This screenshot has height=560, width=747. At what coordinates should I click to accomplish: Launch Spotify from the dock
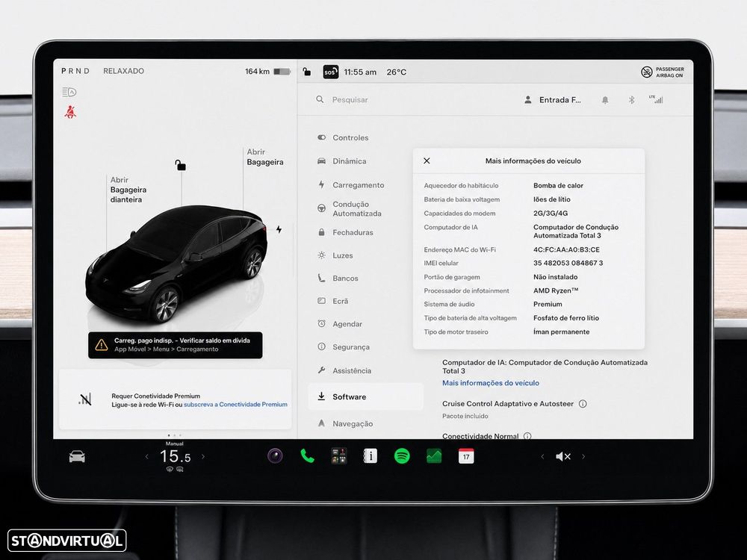[402, 456]
